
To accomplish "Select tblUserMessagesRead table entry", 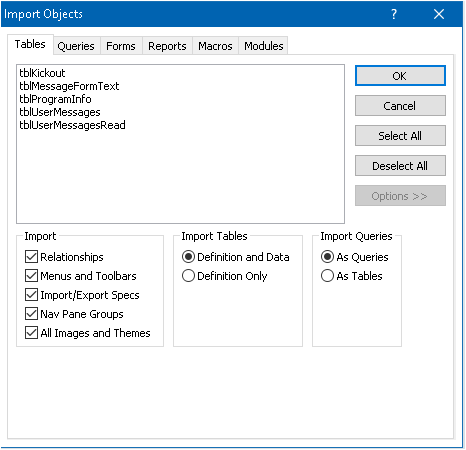I will (x=72, y=125).
